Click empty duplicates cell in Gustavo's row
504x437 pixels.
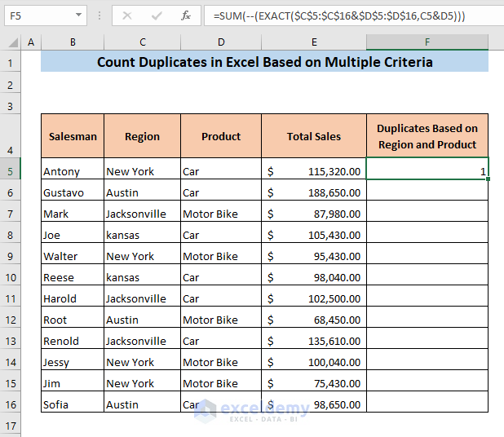click(427, 190)
